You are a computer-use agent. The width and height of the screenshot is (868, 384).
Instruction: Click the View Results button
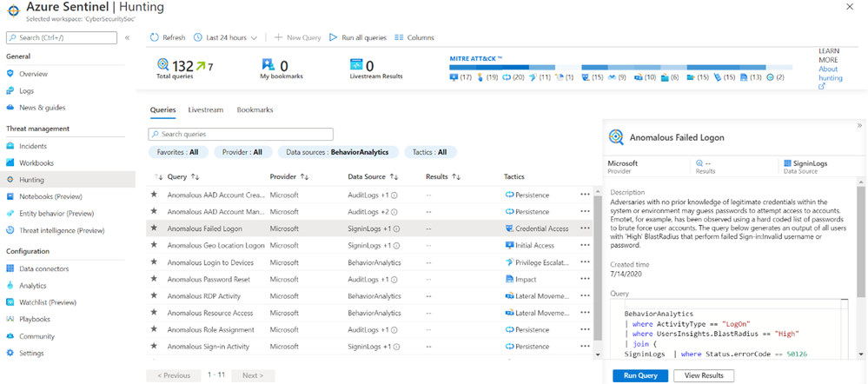pos(704,375)
